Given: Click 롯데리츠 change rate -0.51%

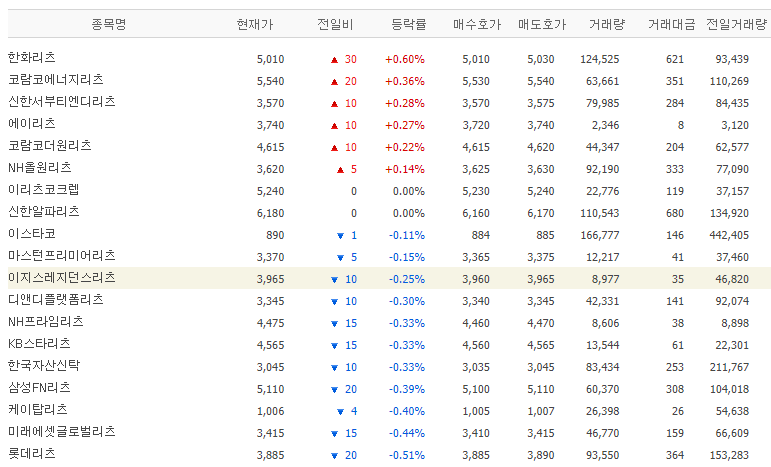Looking at the screenshot, I should coord(407,455).
